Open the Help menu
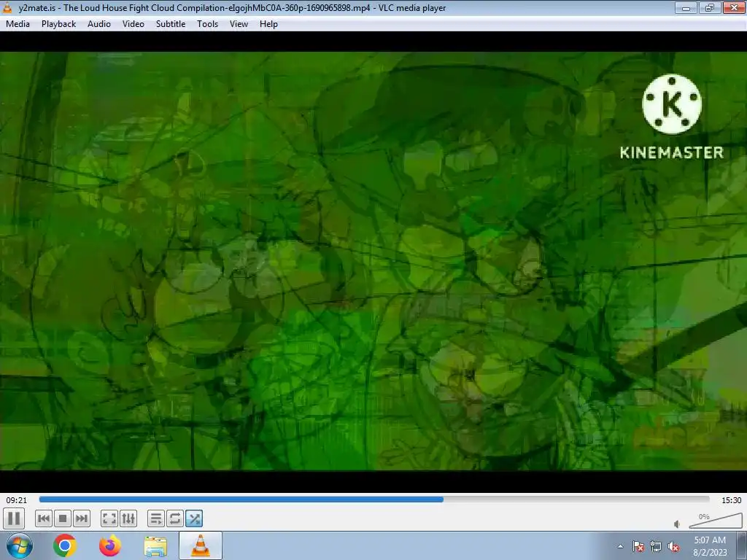 point(268,24)
